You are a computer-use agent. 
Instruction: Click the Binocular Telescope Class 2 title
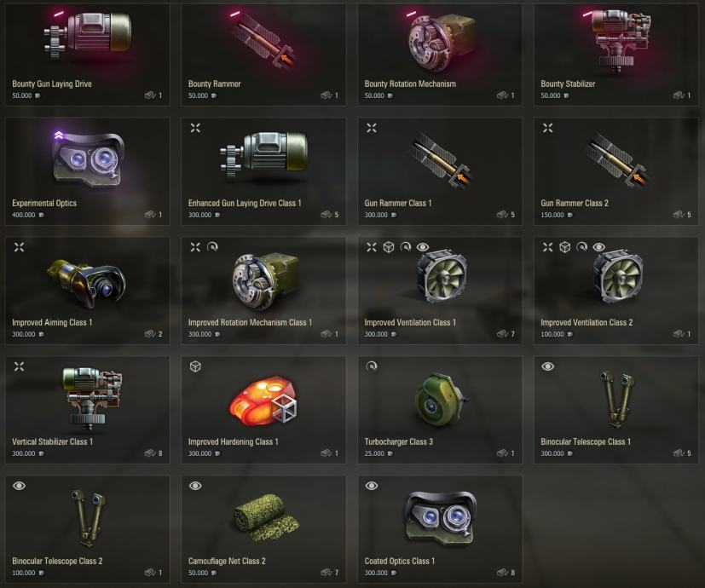(x=57, y=561)
